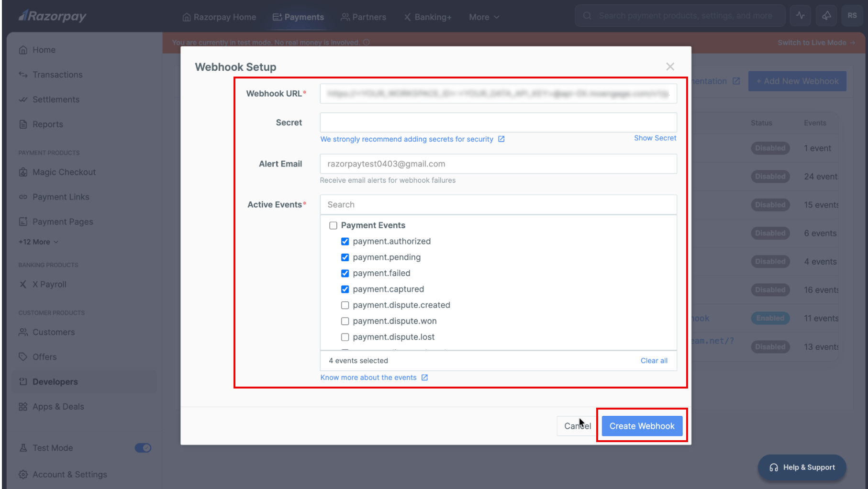The height and width of the screenshot is (489, 868).
Task: Close the Webhook Setup dialog
Action: coord(670,67)
